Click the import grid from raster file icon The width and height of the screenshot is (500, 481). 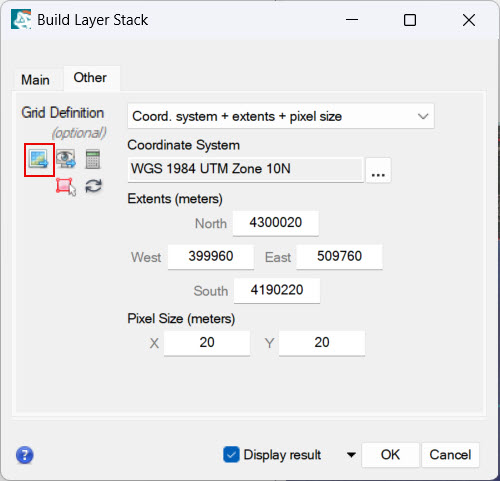coord(39,159)
